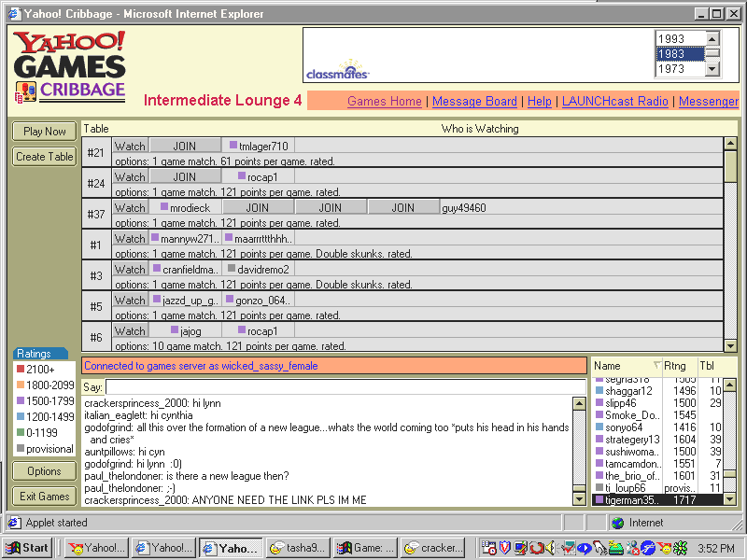Click the green flower ICQ tray icon

coord(680,548)
